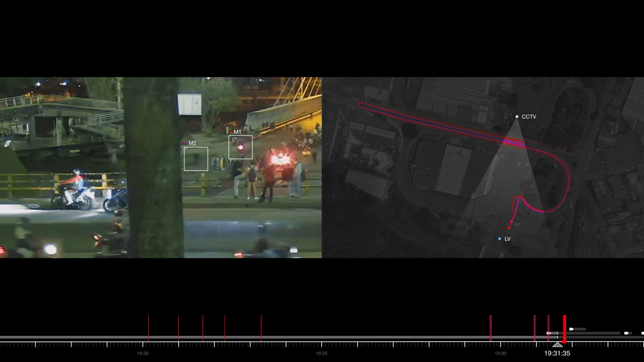The height and width of the screenshot is (362, 644).
Task: Select the last red marker before 19:25
Action: tap(261, 328)
